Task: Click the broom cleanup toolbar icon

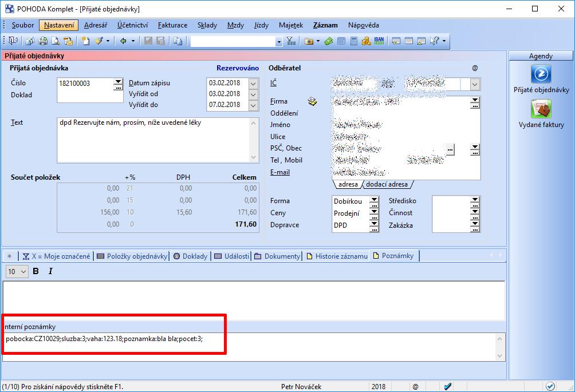Action: point(99,41)
